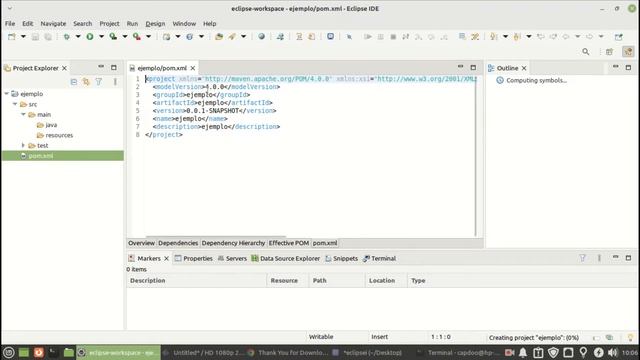Click the Firefox icon in the taskbar
Screen dimensions: 640x360
(x=38, y=352)
